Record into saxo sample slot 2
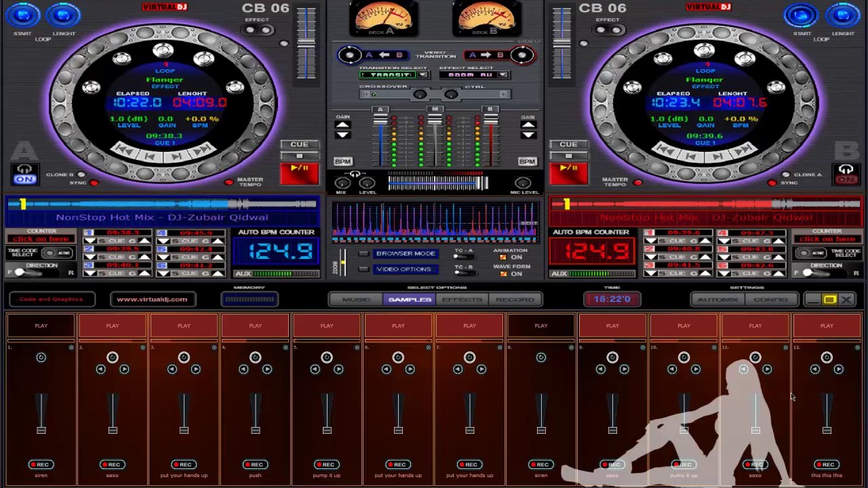868x488 pixels. point(113,464)
